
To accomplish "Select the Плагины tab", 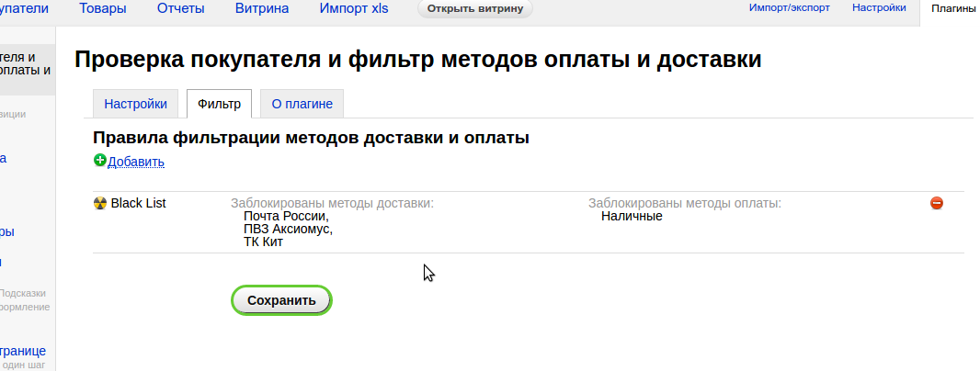I will point(953,9).
